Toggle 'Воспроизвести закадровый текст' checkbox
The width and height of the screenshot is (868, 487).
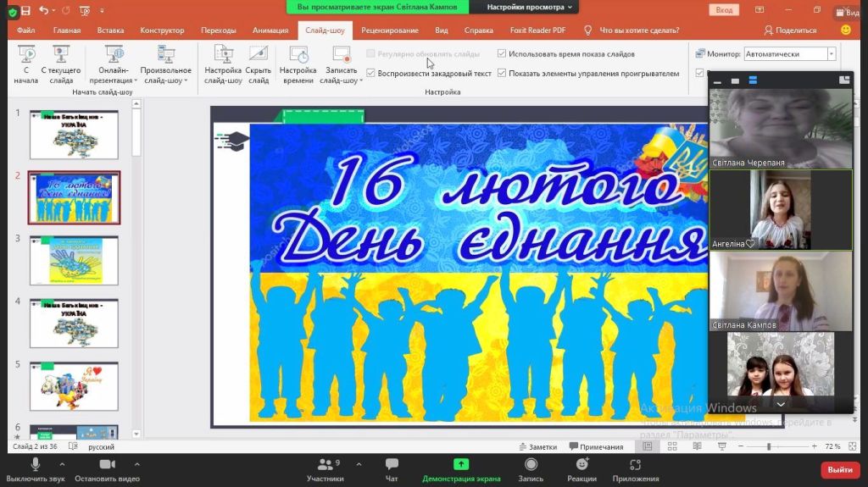click(x=370, y=74)
